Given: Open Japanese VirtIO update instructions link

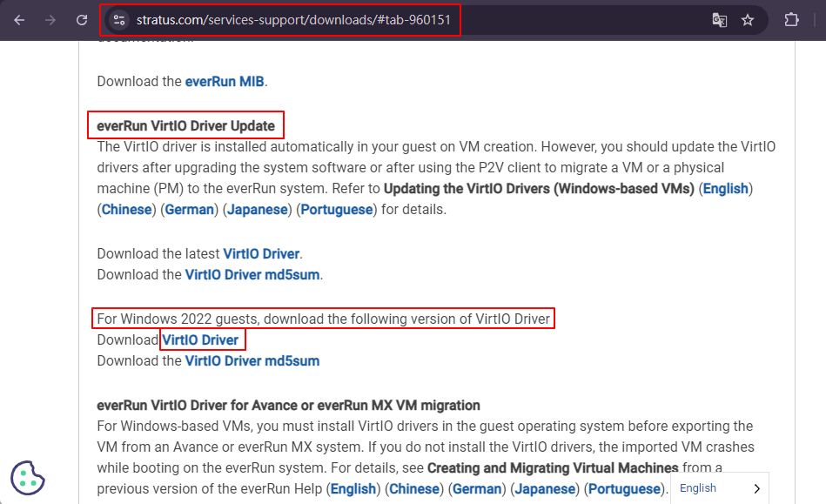Looking at the screenshot, I should tap(257, 210).
